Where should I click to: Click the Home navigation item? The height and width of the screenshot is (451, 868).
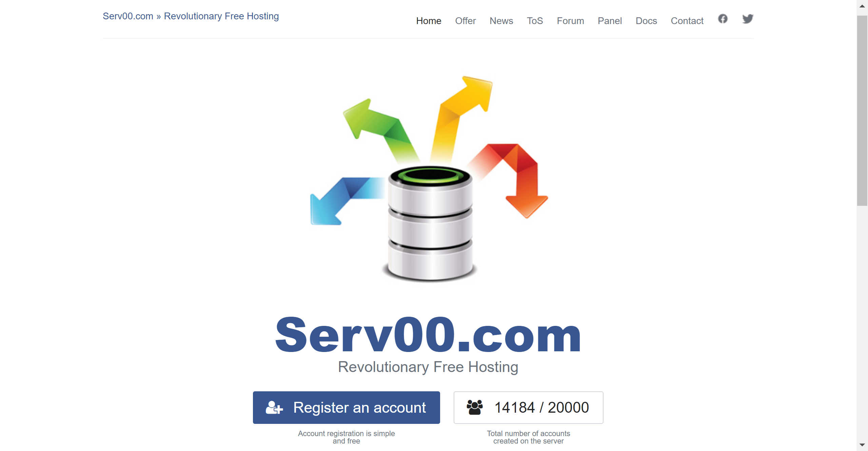pos(428,20)
